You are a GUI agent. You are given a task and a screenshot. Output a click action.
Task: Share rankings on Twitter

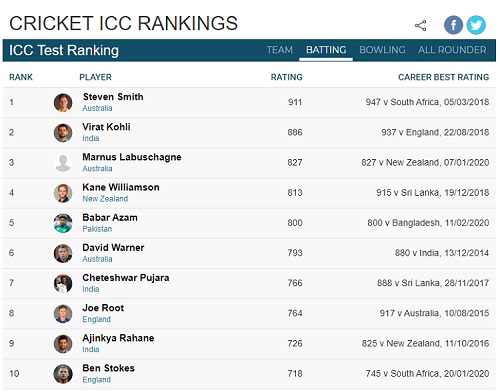[476, 25]
